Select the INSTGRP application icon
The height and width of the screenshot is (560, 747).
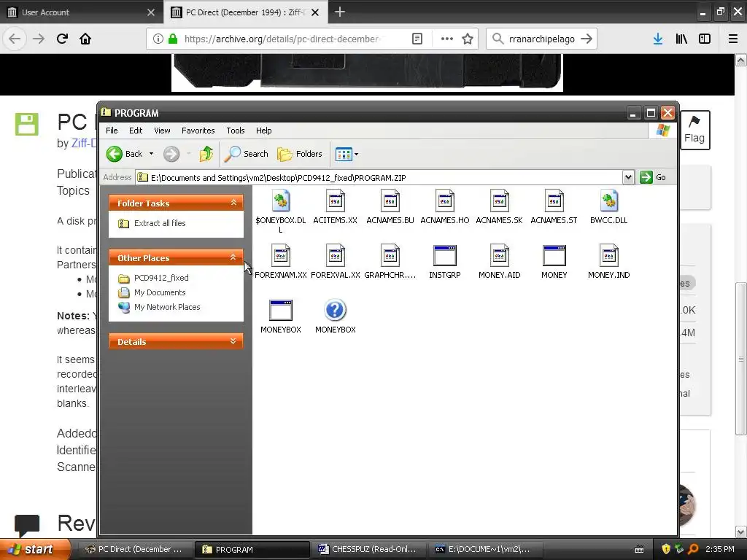click(x=444, y=255)
